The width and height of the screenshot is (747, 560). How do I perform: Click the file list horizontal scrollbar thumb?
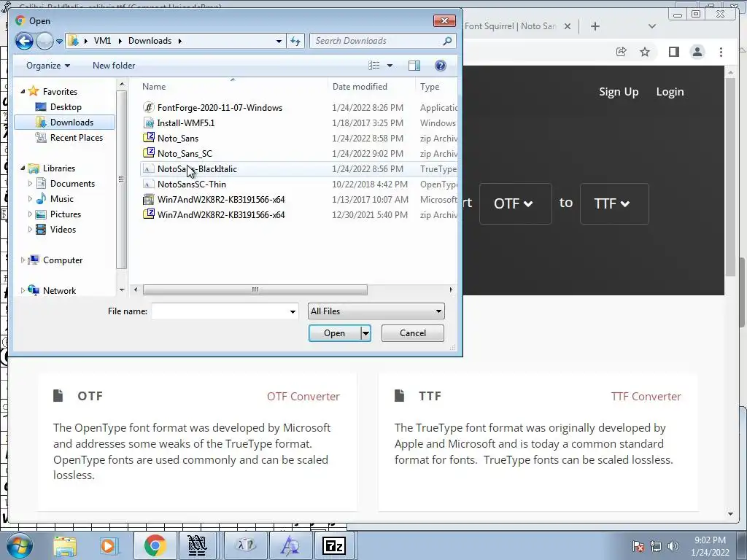coord(255,289)
